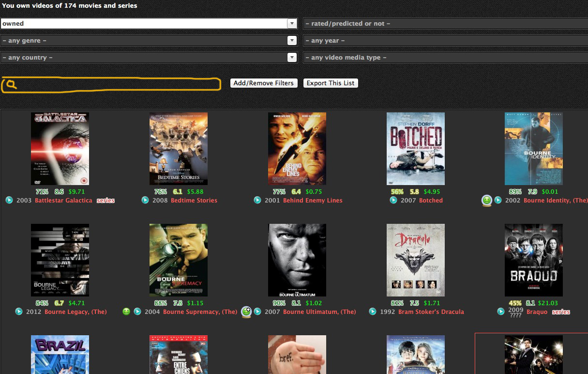Open the 'any country' dropdown

point(149,58)
